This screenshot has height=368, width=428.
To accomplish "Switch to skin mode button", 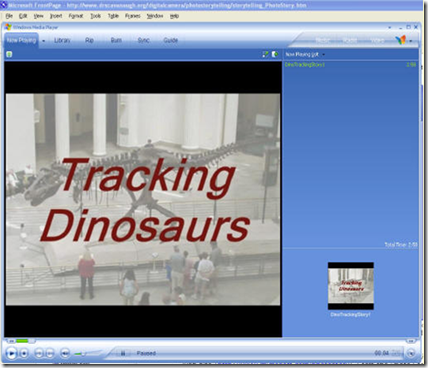I will click(411, 353).
